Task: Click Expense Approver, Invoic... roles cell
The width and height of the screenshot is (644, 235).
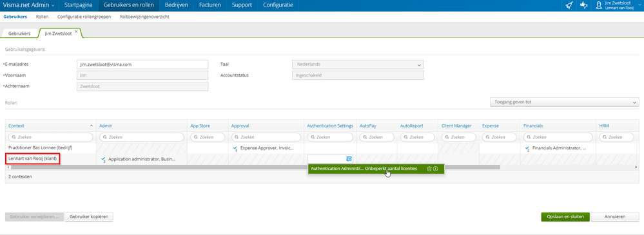Action: [266, 148]
